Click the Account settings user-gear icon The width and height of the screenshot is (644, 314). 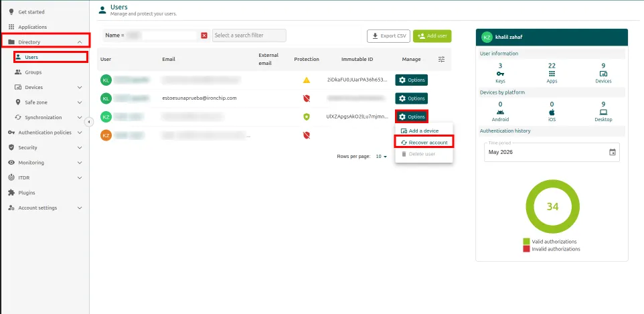[x=11, y=208]
